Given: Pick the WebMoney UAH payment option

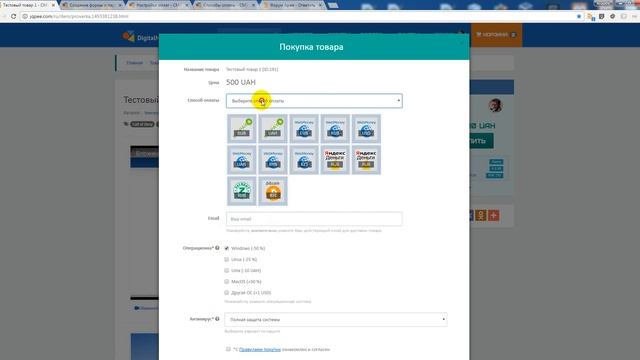Looking at the screenshot, I should [x=242, y=160].
